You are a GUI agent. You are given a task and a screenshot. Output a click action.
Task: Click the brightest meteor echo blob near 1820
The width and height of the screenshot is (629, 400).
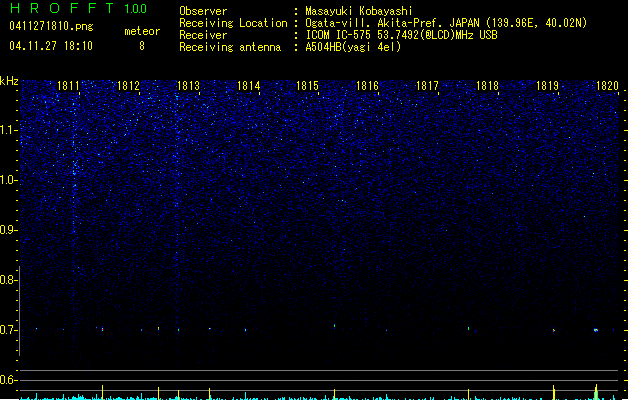pos(596,330)
